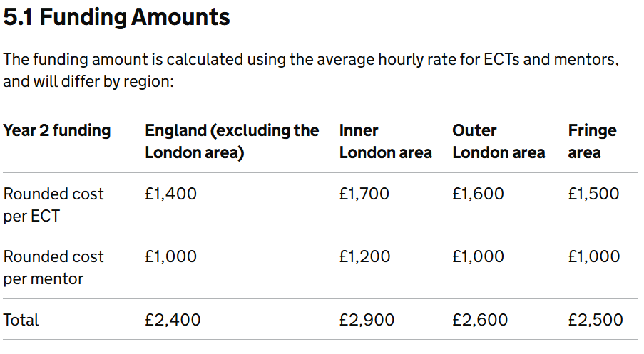Image resolution: width=644 pixels, height=354 pixels.
Task: Select the £1,600 Outer London ECT cost
Action: pos(478,194)
